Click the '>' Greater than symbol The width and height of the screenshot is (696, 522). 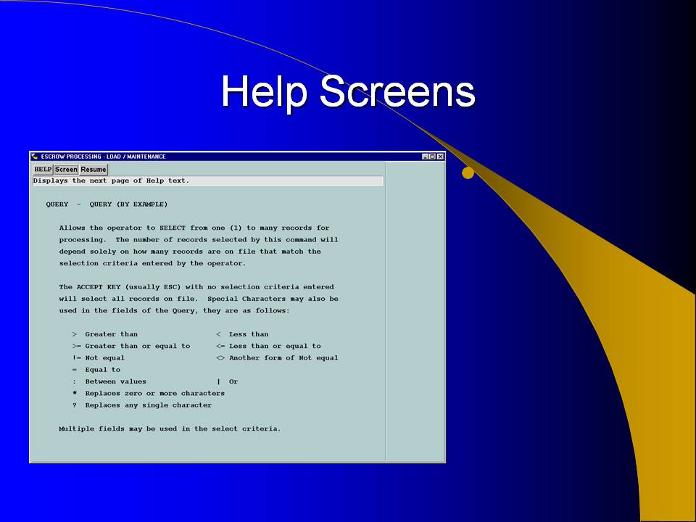tap(74, 334)
